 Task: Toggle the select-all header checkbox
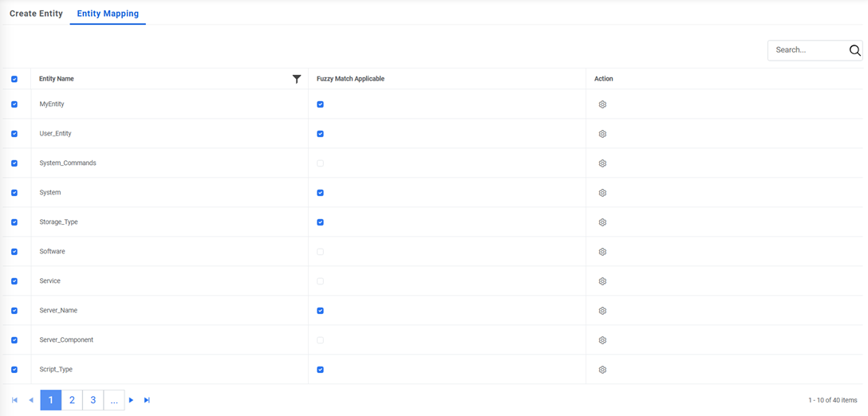[x=14, y=79]
